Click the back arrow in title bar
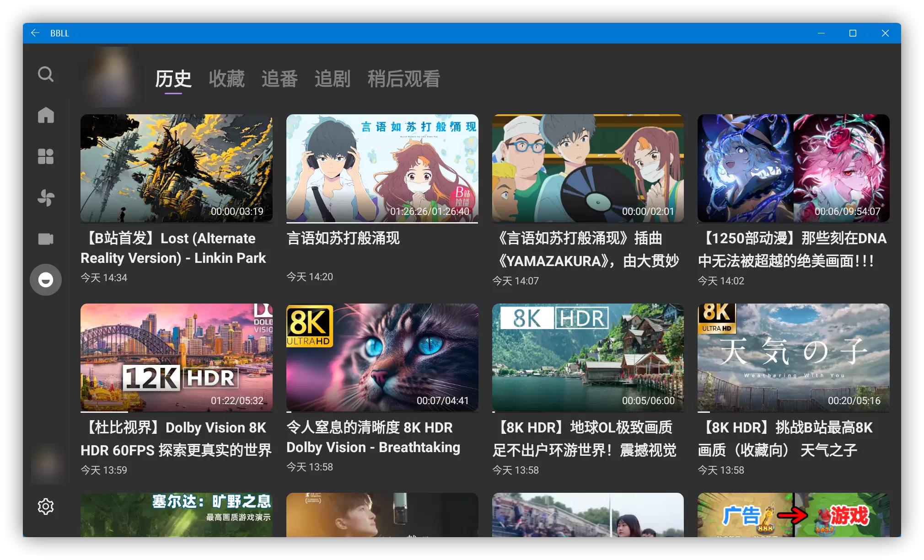This screenshot has height=560, width=924. 35,33
